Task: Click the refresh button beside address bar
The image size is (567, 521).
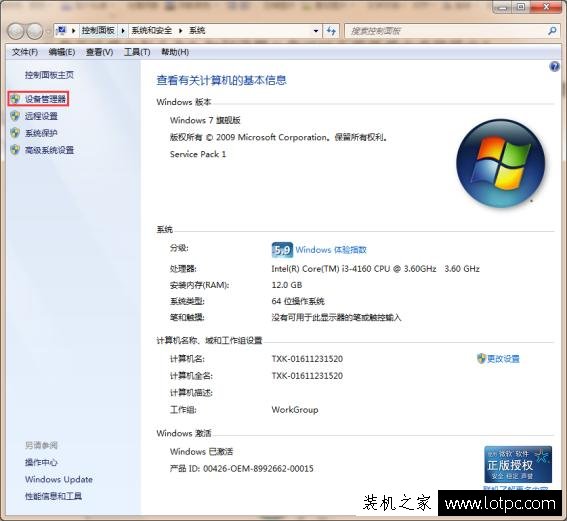Action: [x=331, y=31]
